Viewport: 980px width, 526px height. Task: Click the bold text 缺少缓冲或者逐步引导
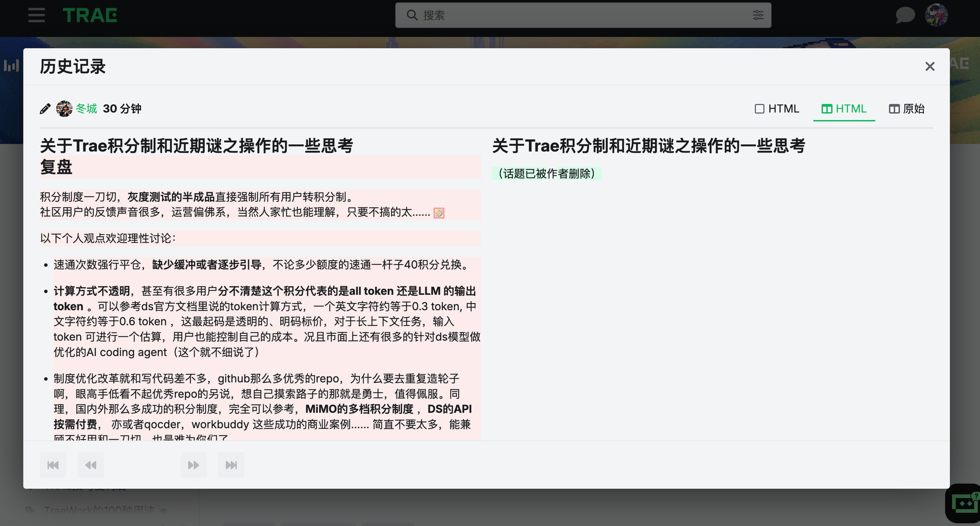coord(207,264)
